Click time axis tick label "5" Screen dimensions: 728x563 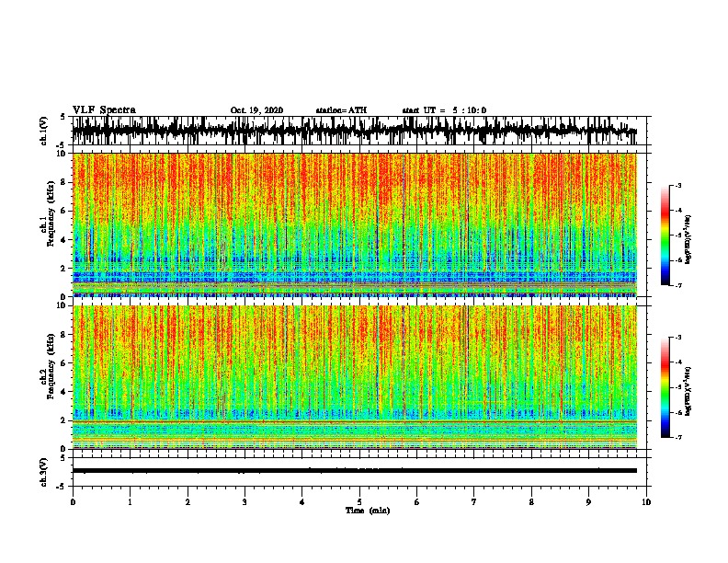(x=359, y=502)
